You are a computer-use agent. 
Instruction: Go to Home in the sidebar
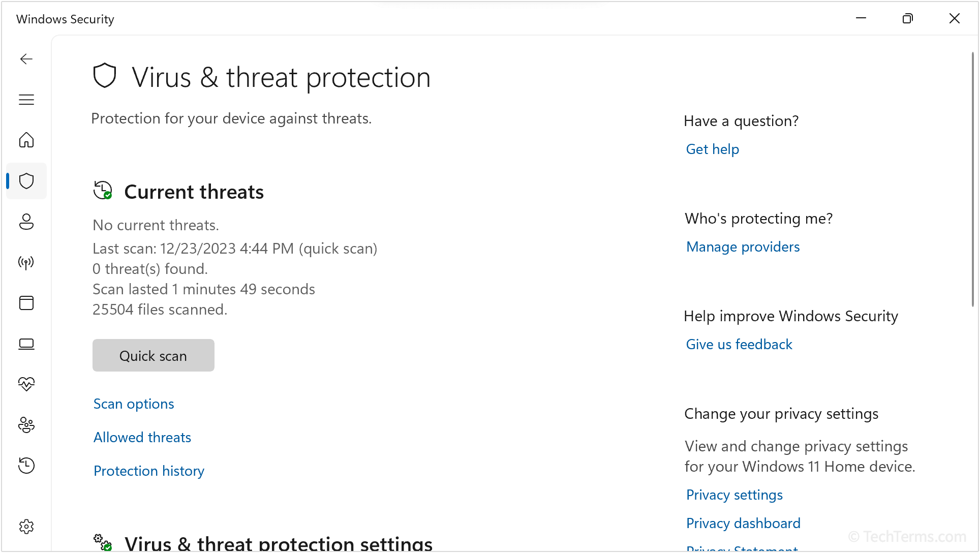[26, 140]
